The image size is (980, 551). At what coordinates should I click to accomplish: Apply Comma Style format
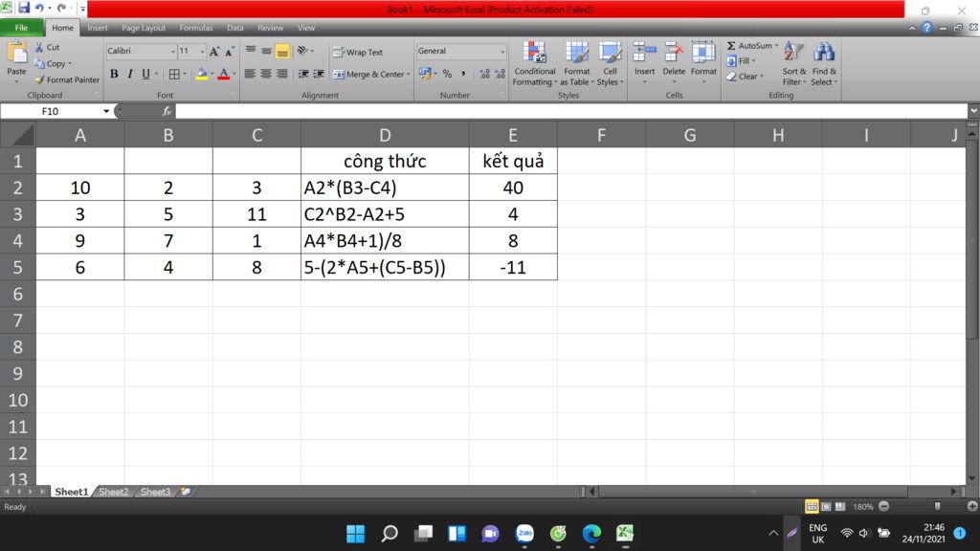(x=463, y=74)
